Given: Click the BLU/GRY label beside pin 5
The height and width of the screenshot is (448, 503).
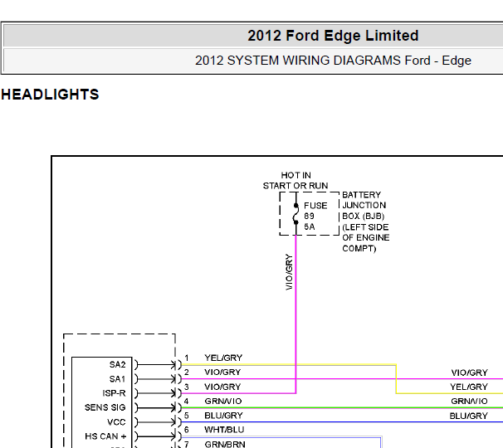Looking at the screenshot, I should pos(223,416).
